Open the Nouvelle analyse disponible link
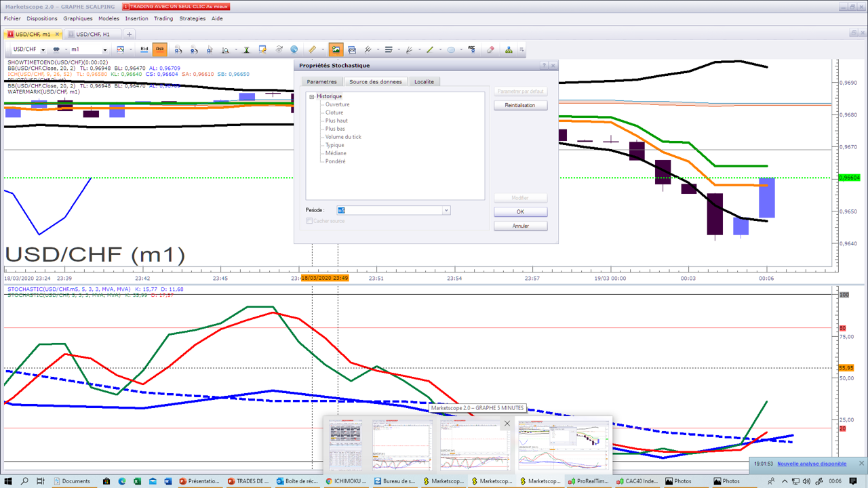This screenshot has height=488, width=868. (812, 464)
